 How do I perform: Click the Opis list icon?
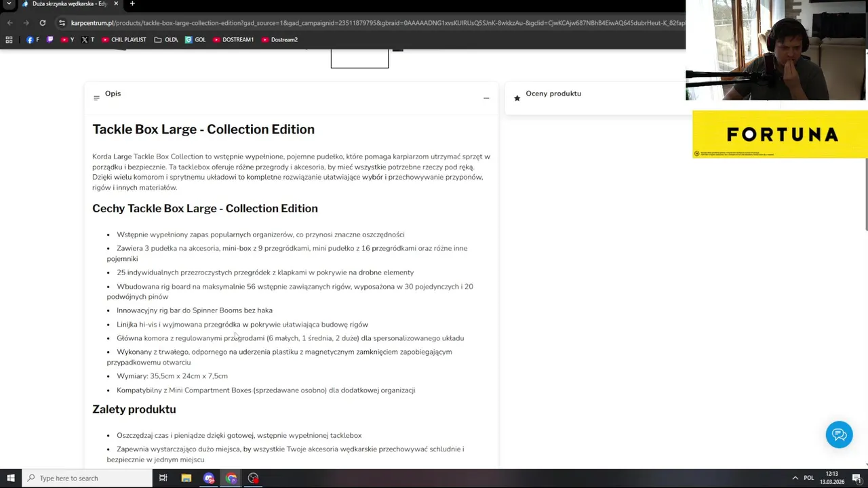[96, 98]
